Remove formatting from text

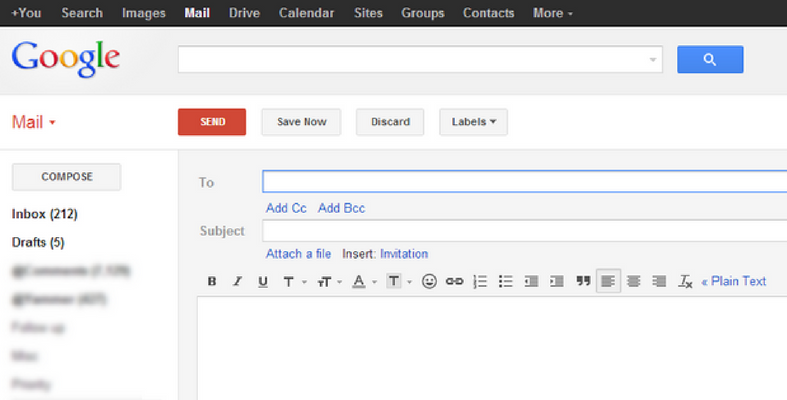(685, 281)
